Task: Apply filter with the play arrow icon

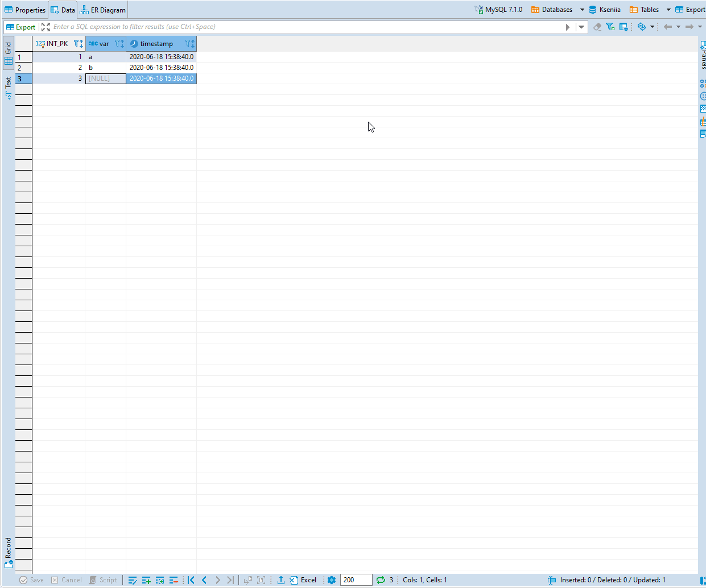Action: (x=568, y=27)
